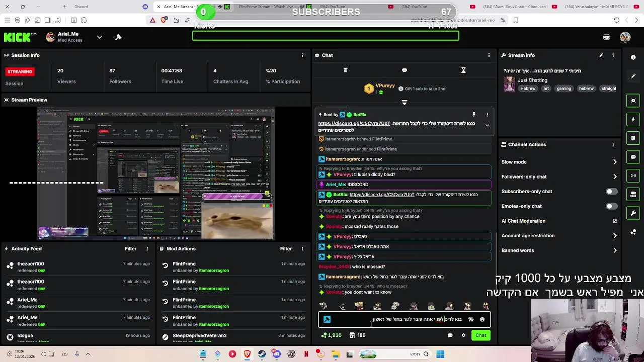
Task: Click the 1,910 channel points counter
Action: click(331, 335)
